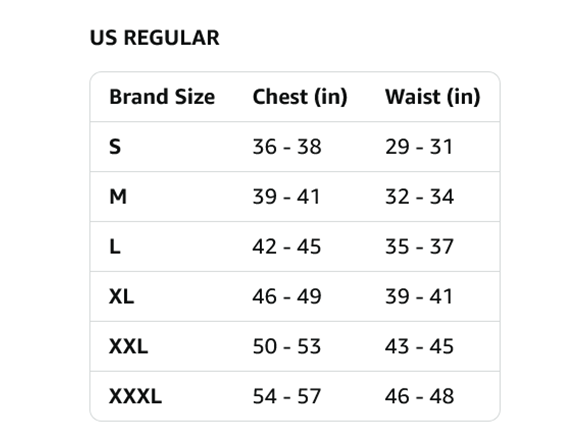Select the XXXL brand size cell

135,396
